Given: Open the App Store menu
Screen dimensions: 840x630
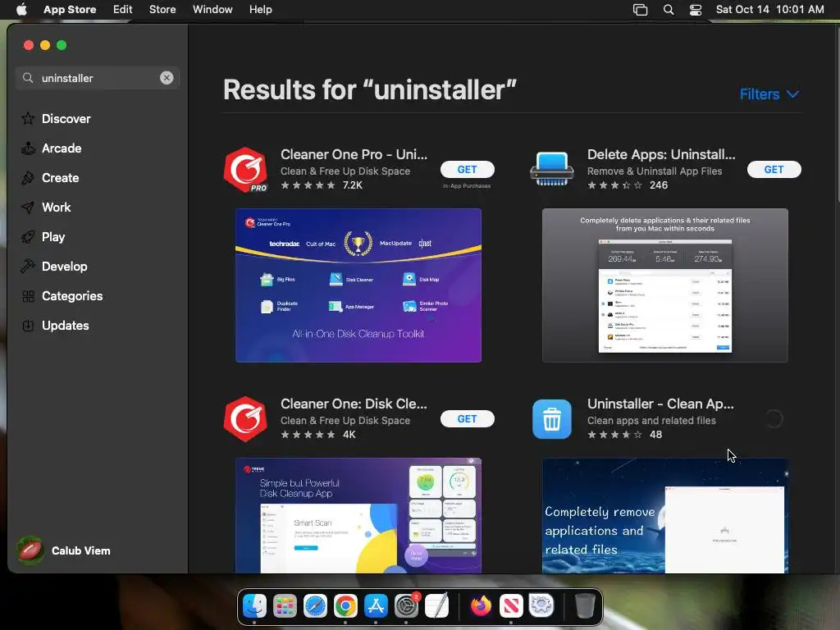Looking at the screenshot, I should tap(70, 10).
